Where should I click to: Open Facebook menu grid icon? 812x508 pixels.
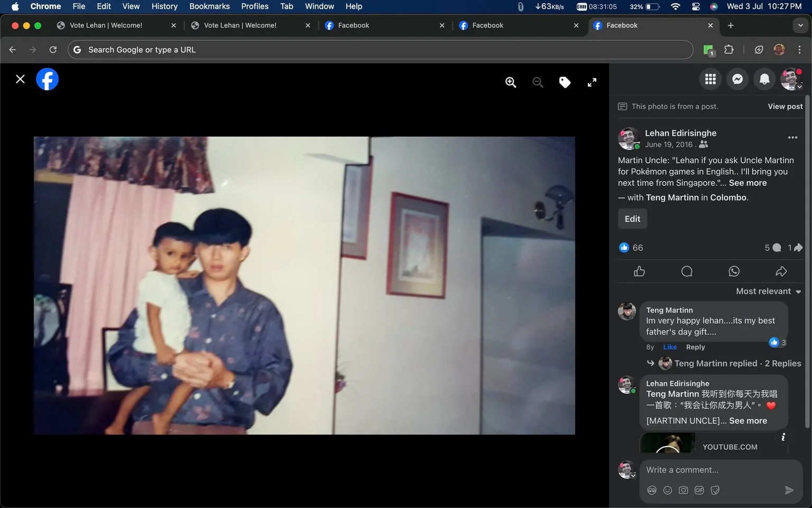click(710, 79)
